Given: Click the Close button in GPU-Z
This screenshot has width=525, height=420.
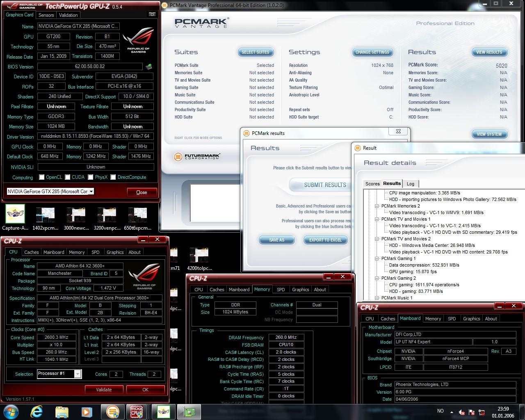Looking at the screenshot, I should [x=142, y=192].
